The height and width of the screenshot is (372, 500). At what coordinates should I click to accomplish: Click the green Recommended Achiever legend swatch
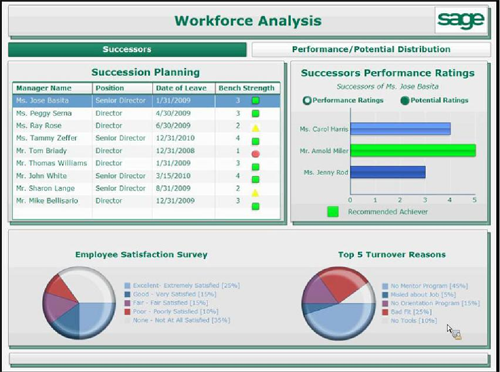pos(333,212)
